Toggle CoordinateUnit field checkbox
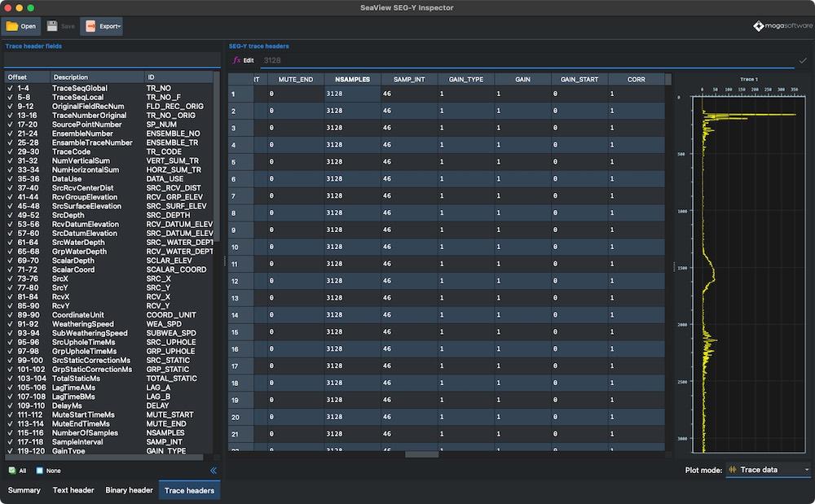815x504 pixels. click(11, 315)
